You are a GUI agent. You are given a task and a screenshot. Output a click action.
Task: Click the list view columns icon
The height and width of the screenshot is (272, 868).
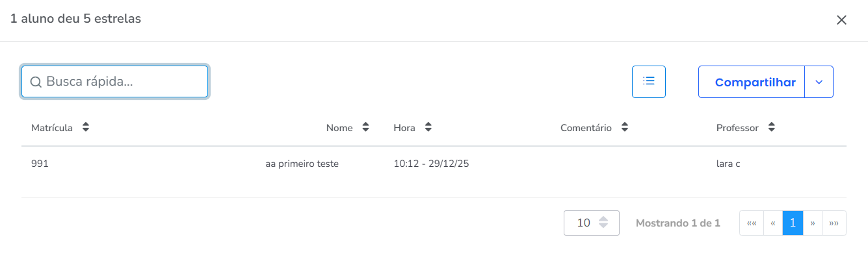tap(648, 82)
